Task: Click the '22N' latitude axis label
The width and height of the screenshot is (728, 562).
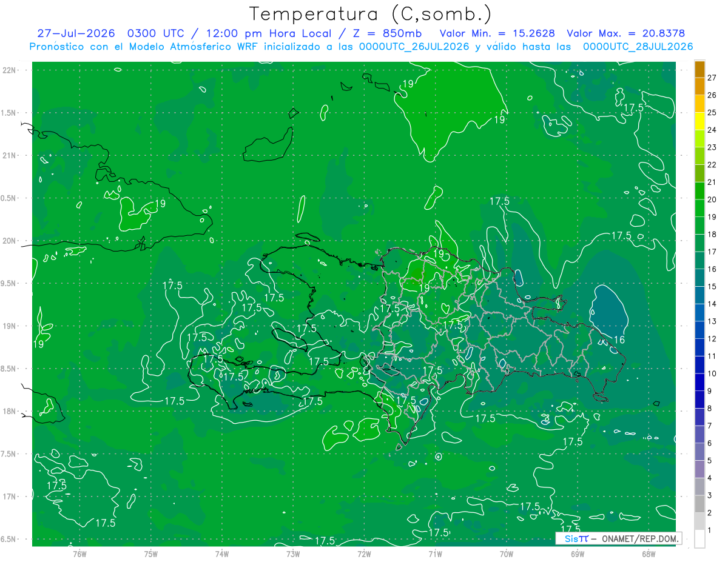Action: (x=10, y=70)
